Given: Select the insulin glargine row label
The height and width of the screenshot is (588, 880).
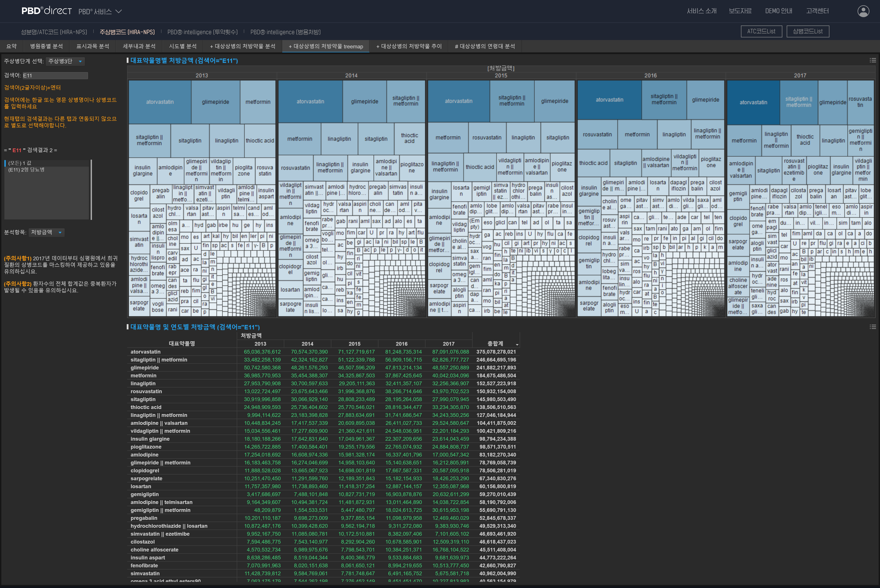Looking at the screenshot, I should [x=150, y=439].
